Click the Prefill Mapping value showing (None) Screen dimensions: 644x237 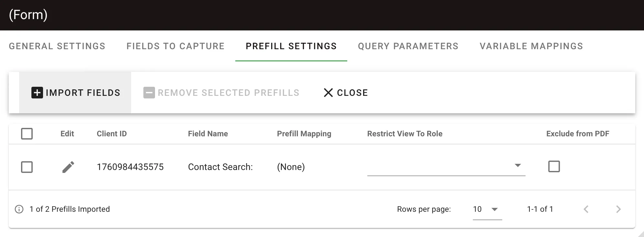pyautogui.click(x=291, y=167)
